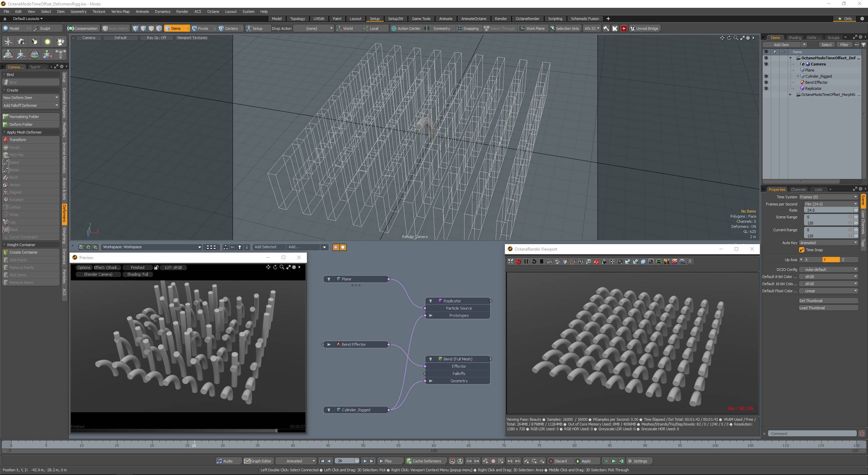The height and width of the screenshot is (475, 868).
Task: Click the Graph Editor button icon
Action: pos(247,461)
